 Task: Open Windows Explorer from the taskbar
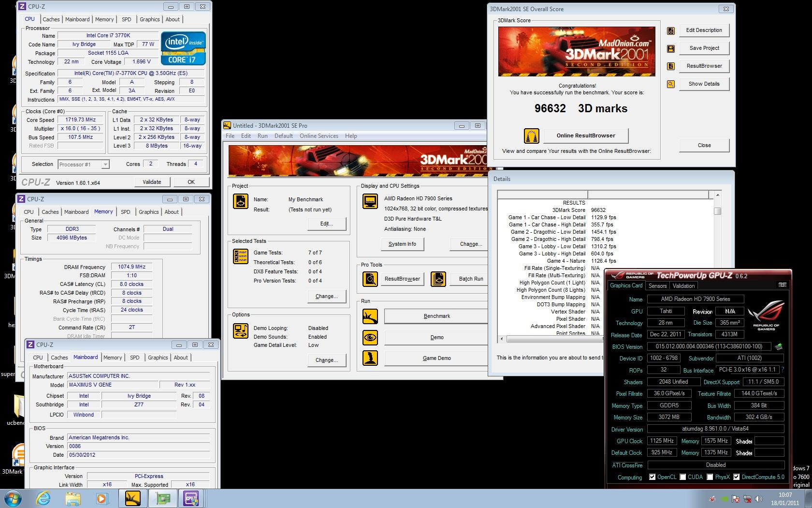point(73,498)
